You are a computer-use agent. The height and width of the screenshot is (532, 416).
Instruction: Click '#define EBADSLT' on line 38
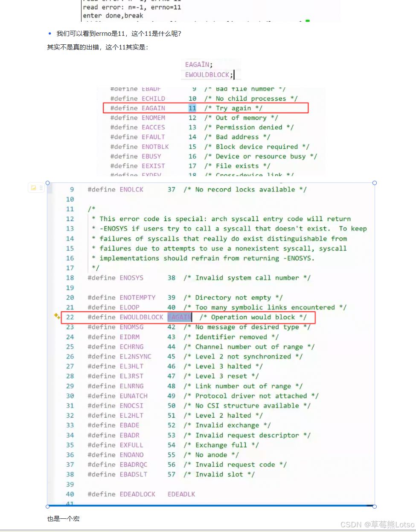(x=117, y=474)
